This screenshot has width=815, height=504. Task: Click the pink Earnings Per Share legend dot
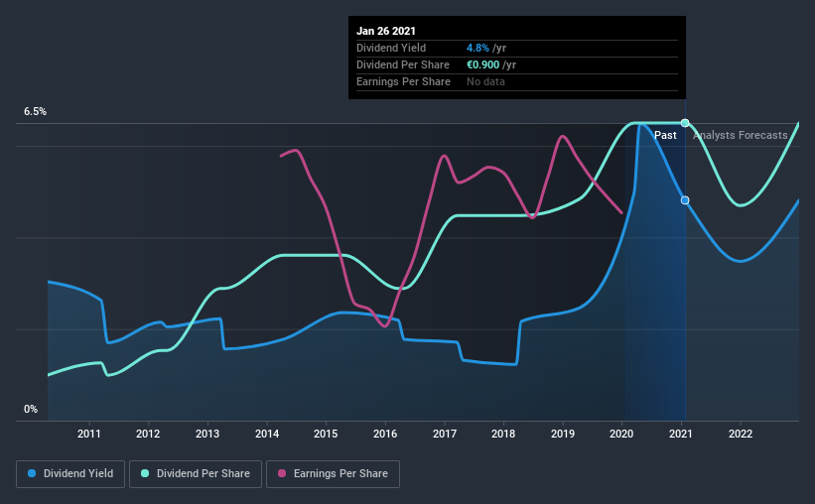coord(282,473)
